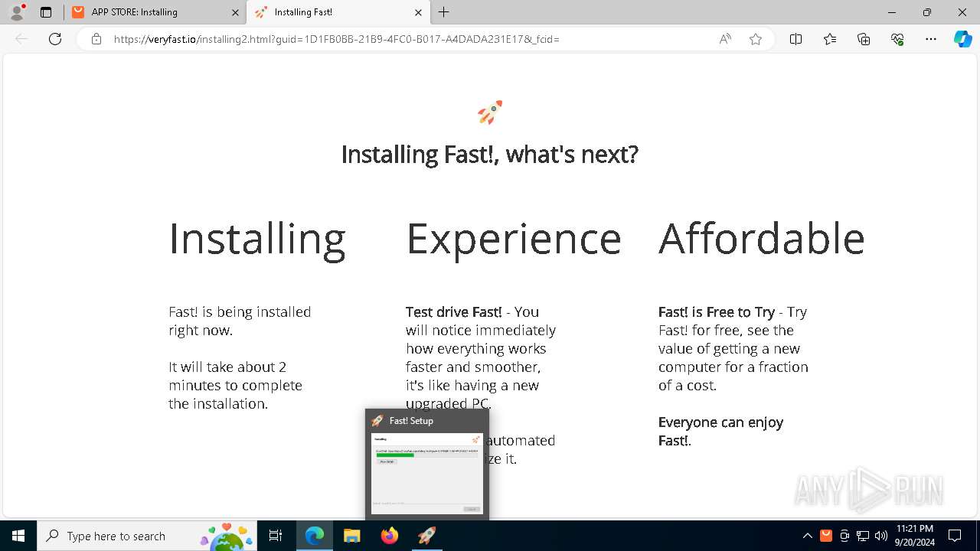The height and width of the screenshot is (551, 980).
Task: Click the Fast! Setup thumbnail title
Action: click(411, 421)
